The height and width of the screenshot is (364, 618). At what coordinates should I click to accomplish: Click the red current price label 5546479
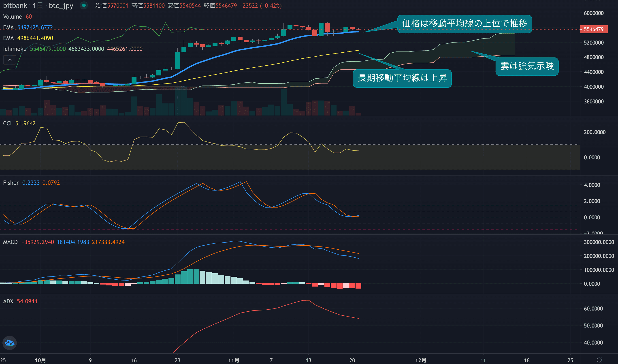[x=593, y=29]
